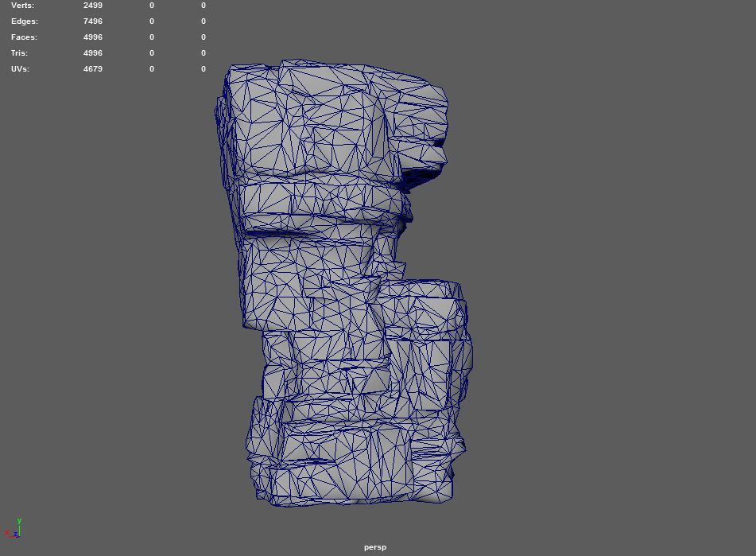Click the UVs label in HUD
Image resolution: width=756 pixels, height=556 pixels.
click(20, 69)
